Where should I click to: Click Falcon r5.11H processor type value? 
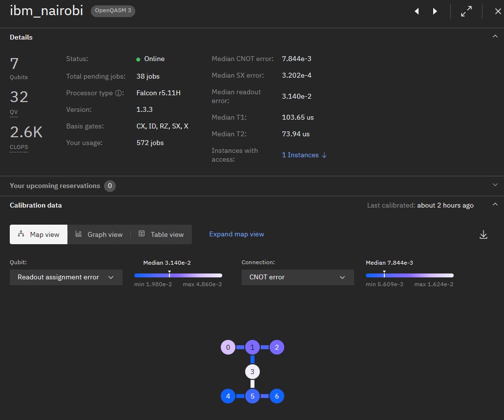click(x=158, y=93)
